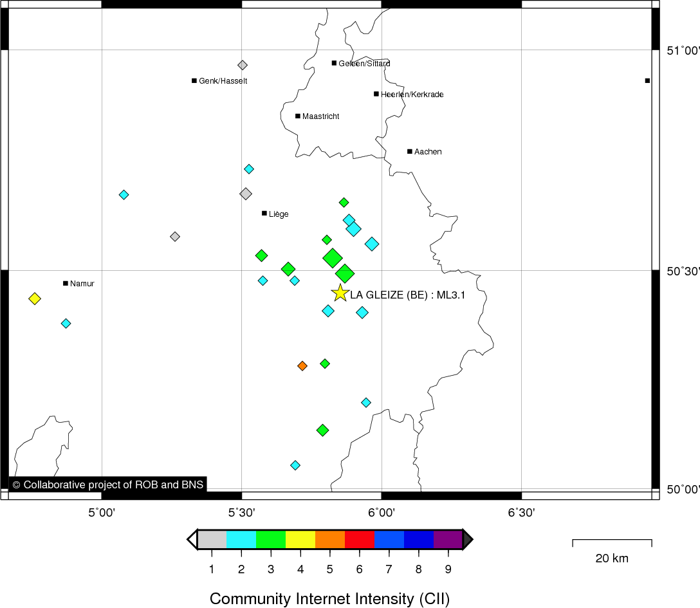Click the yellow diamond west of Namur
The width and height of the screenshot is (700, 608).
click(x=35, y=299)
